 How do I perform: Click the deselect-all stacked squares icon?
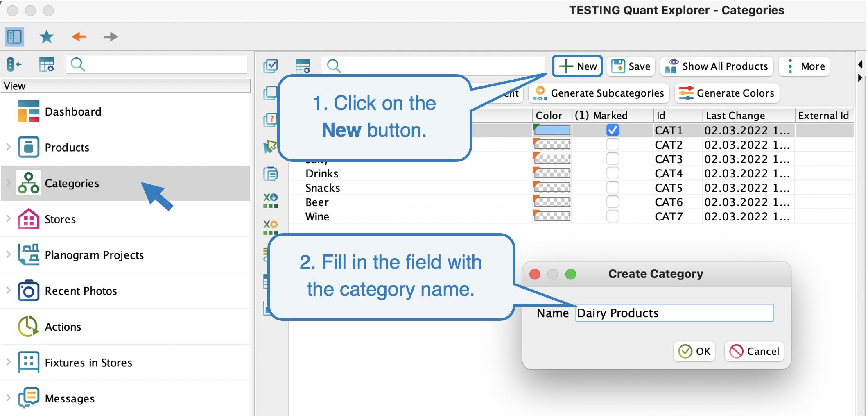click(x=270, y=93)
